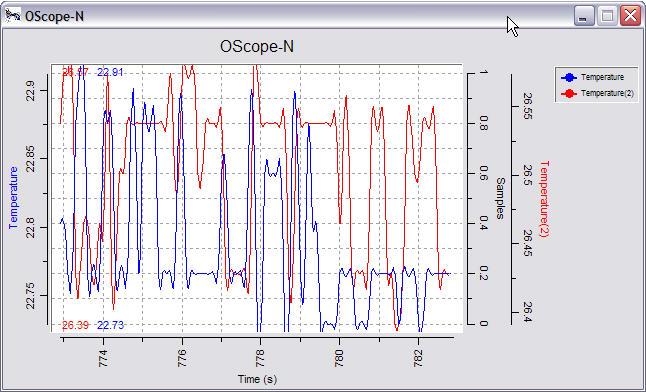
Task: Click the 26.45 tick on right axis
Action: [528, 243]
